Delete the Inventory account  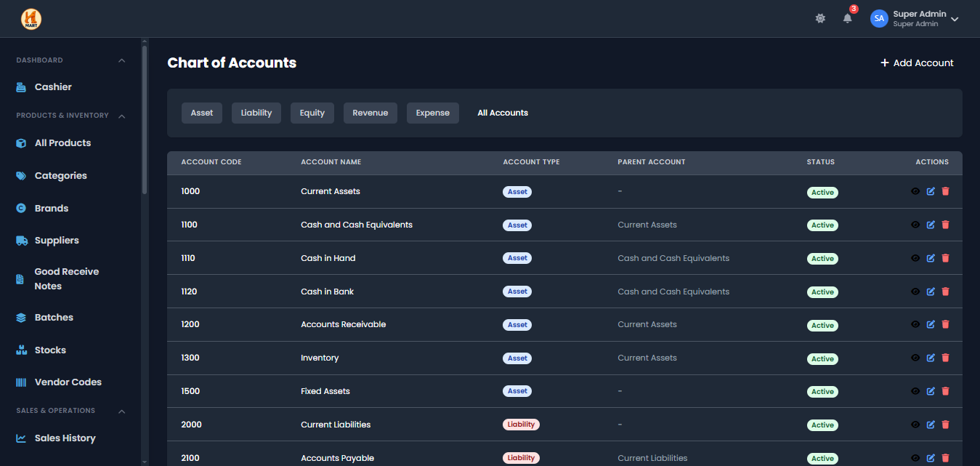tap(945, 358)
